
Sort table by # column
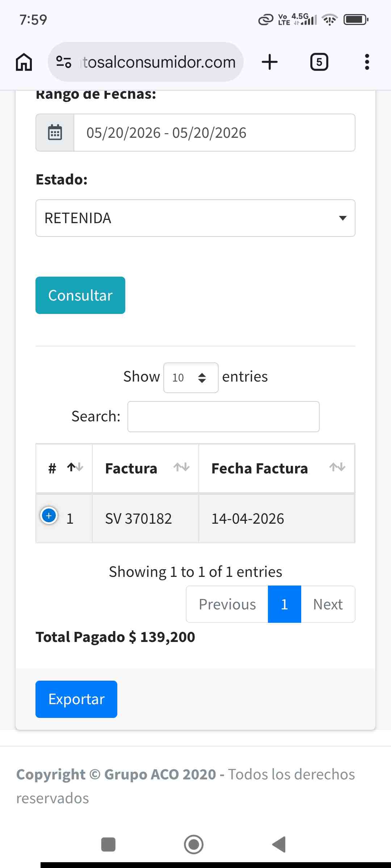[64, 468]
